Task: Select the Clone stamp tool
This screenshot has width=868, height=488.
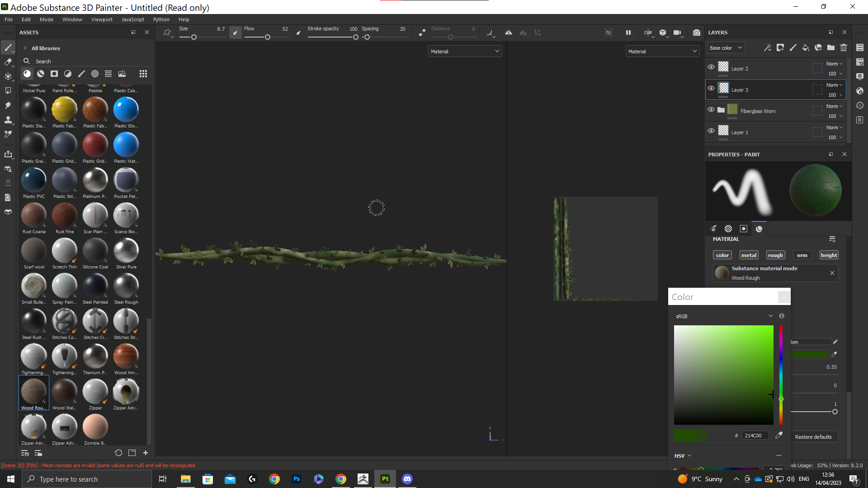Action: coord(8,120)
